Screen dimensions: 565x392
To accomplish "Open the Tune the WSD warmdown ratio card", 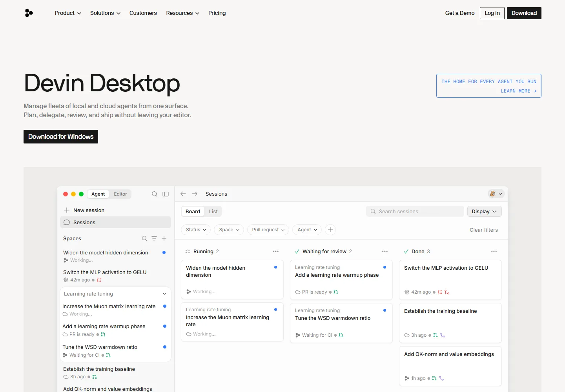I will [341, 323].
